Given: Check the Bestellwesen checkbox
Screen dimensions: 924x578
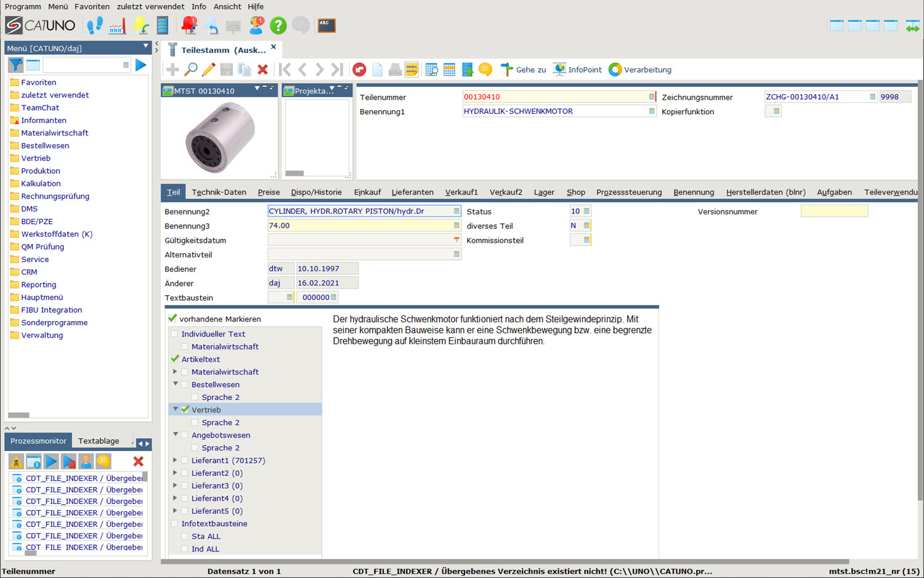Looking at the screenshot, I should tap(185, 385).
